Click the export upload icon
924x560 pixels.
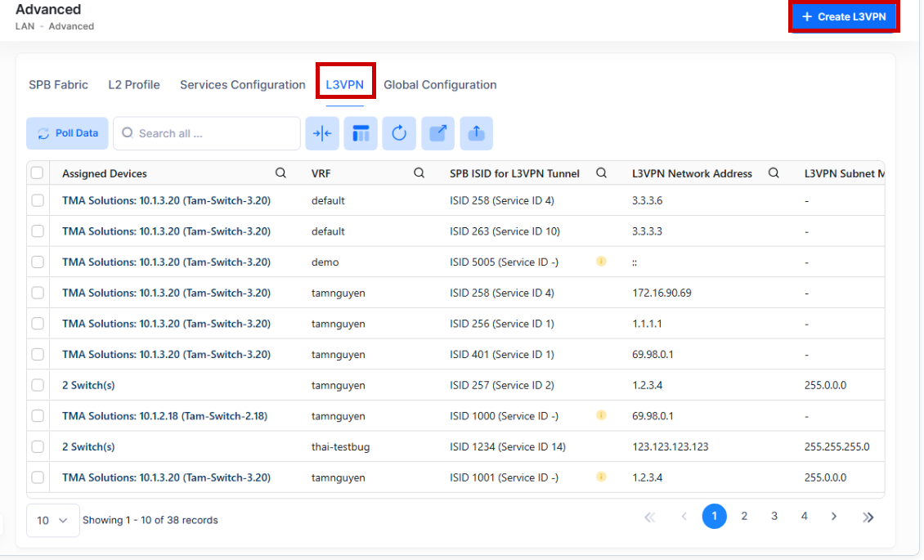[476, 134]
